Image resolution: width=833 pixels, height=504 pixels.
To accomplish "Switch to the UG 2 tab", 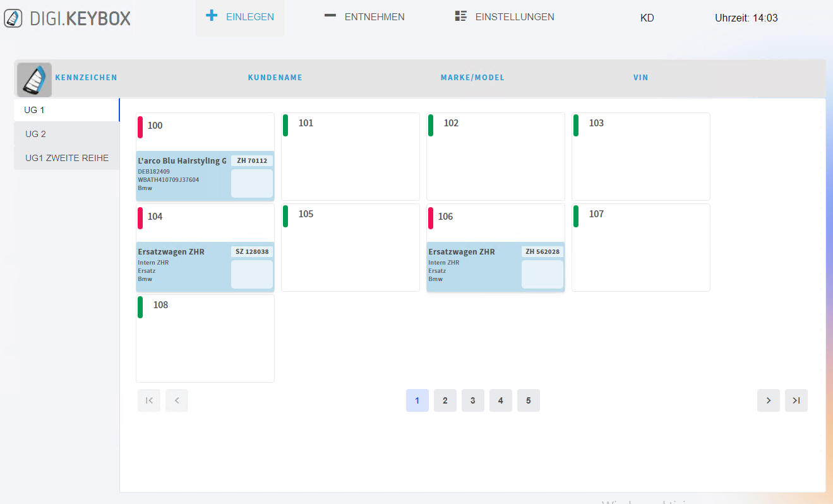I will [x=66, y=134].
